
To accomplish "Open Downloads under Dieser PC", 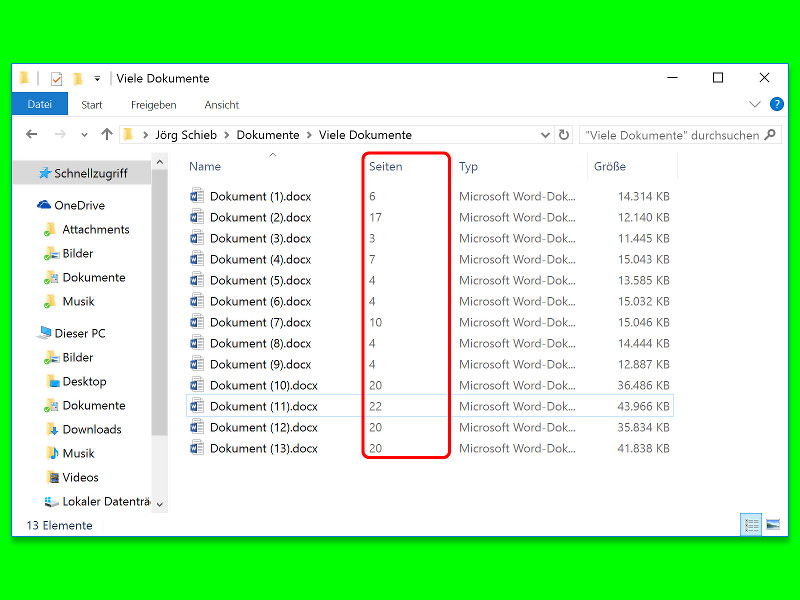I will click(x=84, y=429).
